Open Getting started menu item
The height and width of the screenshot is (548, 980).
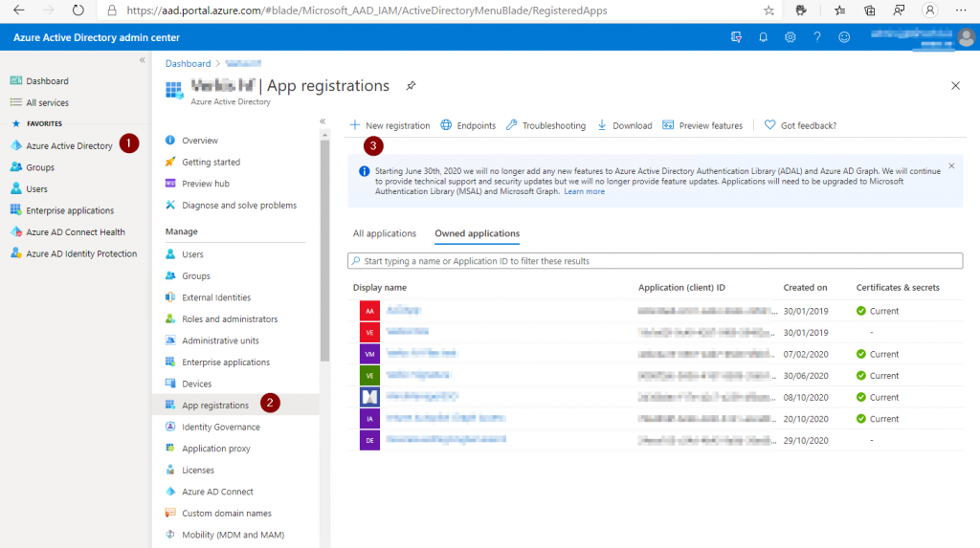pyautogui.click(x=212, y=162)
